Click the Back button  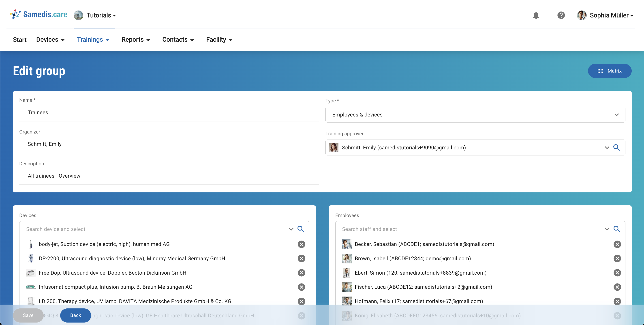click(x=75, y=315)
